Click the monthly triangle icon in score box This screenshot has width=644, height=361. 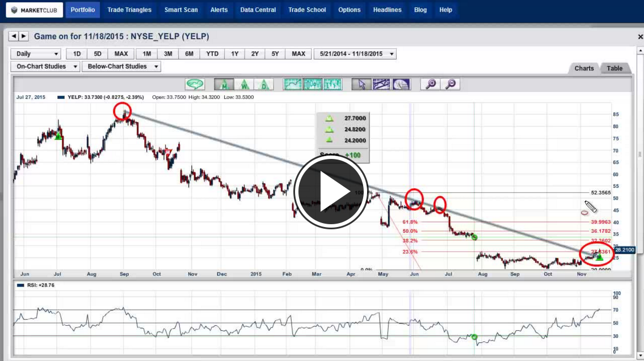pos(330,118)
